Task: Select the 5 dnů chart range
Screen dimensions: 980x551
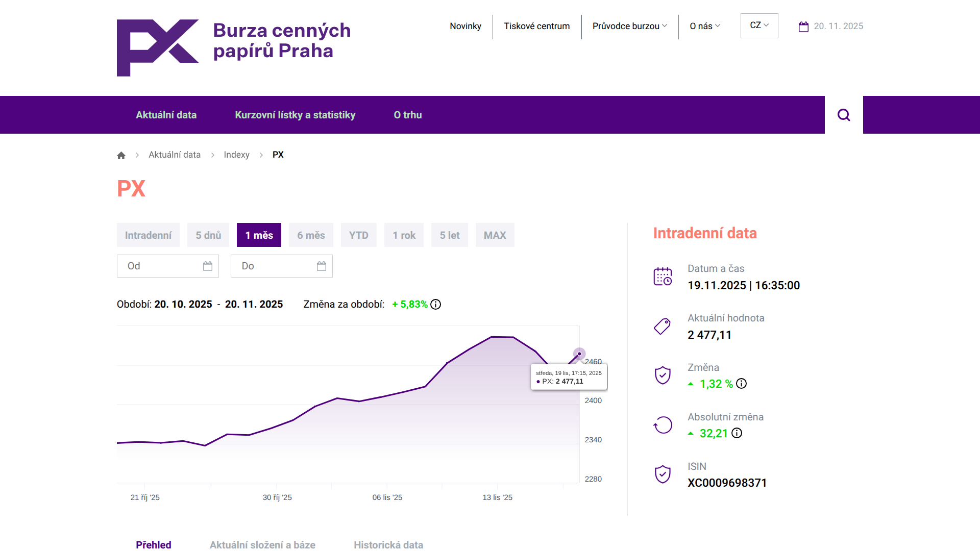Action: 208,235
